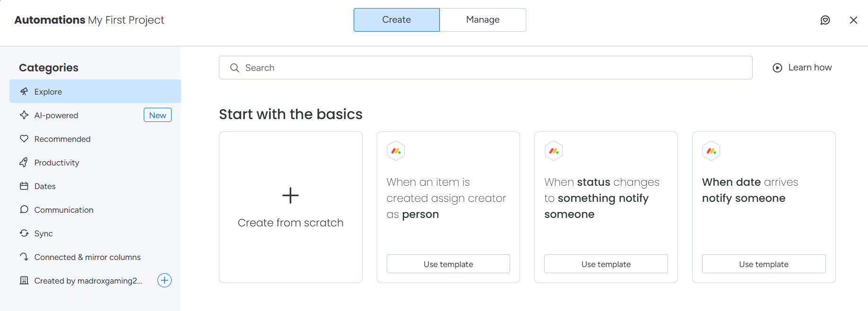Click the Productivity rocket icon
The width and height of the screenshot is (868, 311).
pos(24,162)
